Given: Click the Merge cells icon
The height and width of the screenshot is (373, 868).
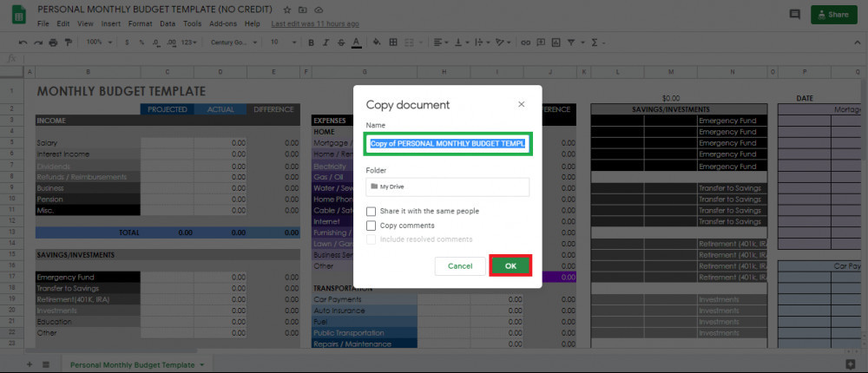Looking at the screenshot, I should click(x=411, y=42).
